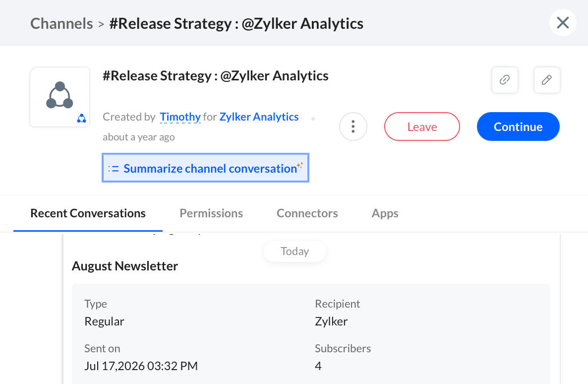Click the channel avatar image
The height and width of the screenshot is (384, 588).
[59, 97]
